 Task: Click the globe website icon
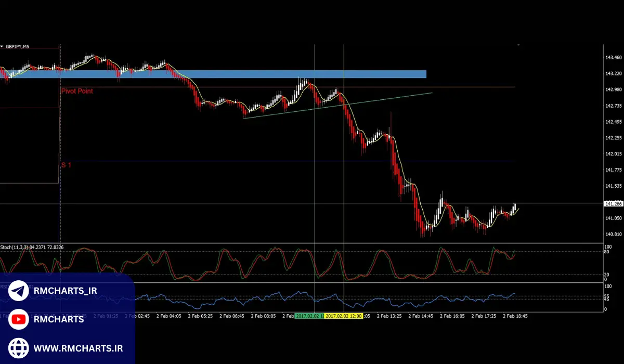point(19,347)
